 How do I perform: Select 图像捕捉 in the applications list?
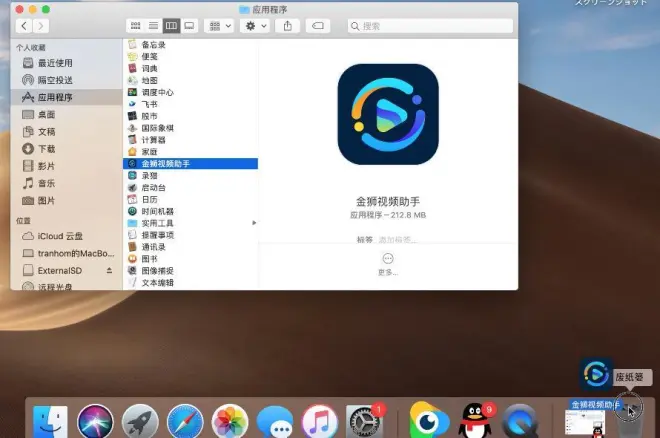[190, 271]
